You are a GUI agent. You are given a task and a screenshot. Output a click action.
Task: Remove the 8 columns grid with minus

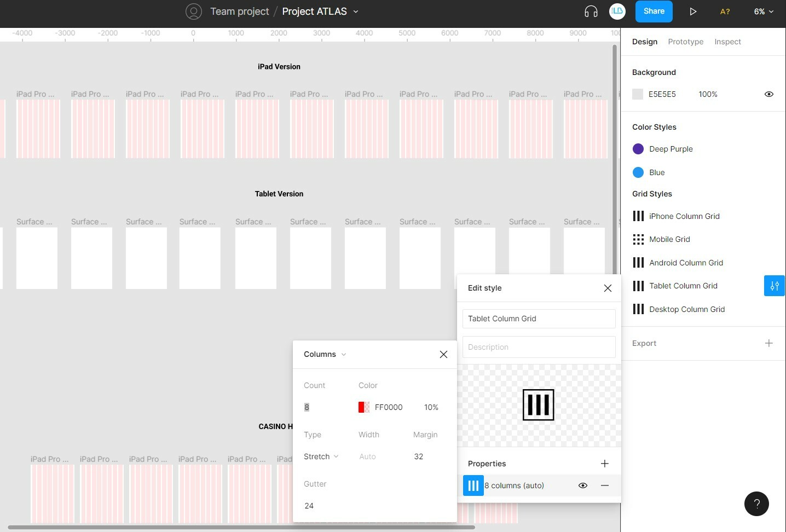click(605, 485)
